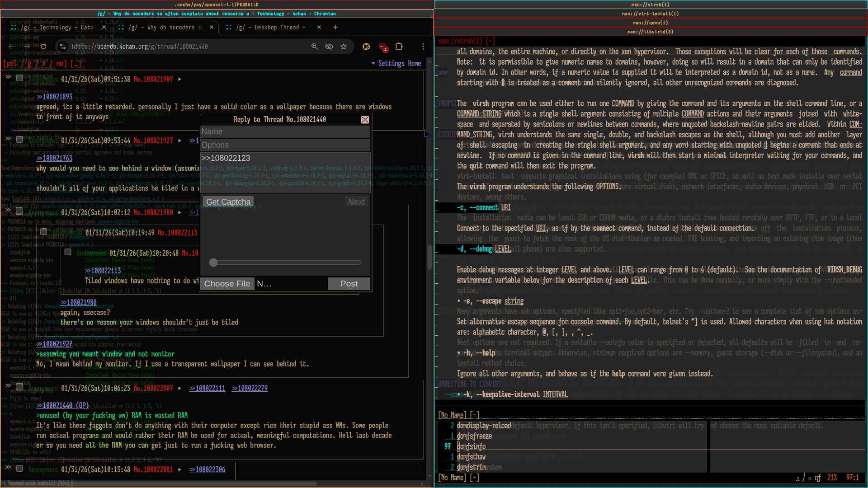This screenshot has height=488, width=868.
Task: Open uBlock Origin extension with badge 4
Action: (x=383, y=47)
